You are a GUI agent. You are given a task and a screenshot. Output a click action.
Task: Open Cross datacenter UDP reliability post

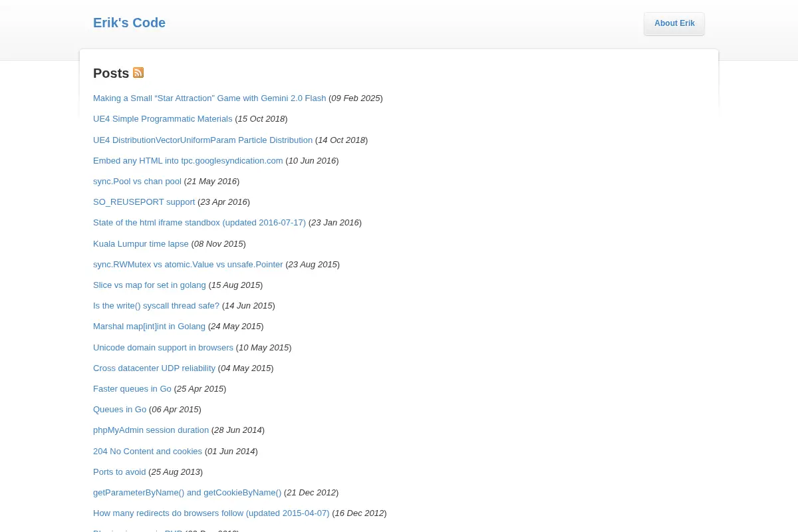154,368
